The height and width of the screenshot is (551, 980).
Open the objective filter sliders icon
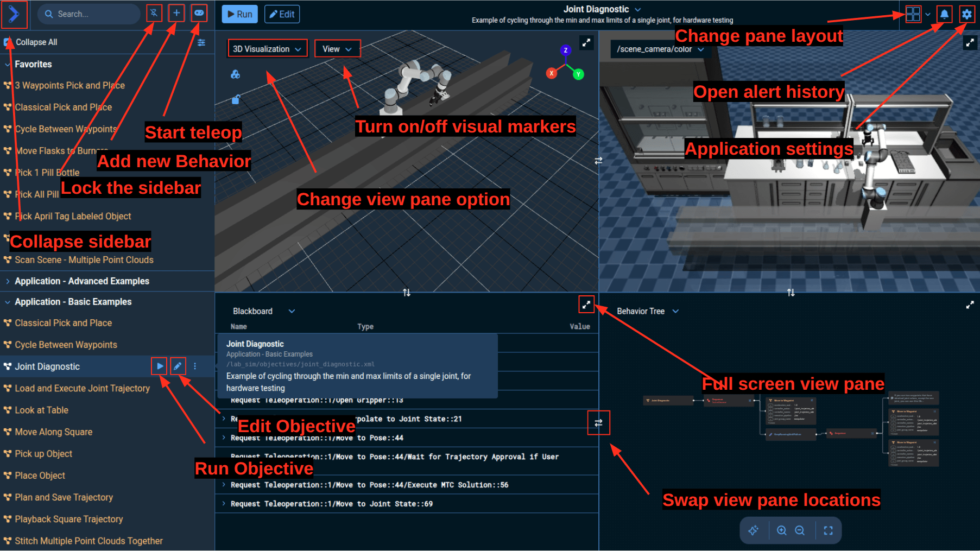click(201, 42)
